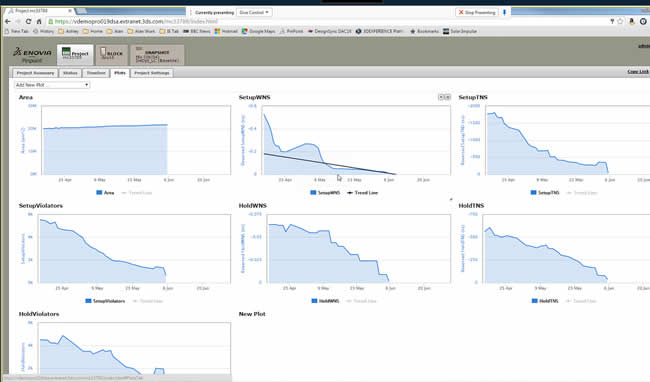Click the Copy Link link
Viewport: 650px width, 382px height.
638,72
